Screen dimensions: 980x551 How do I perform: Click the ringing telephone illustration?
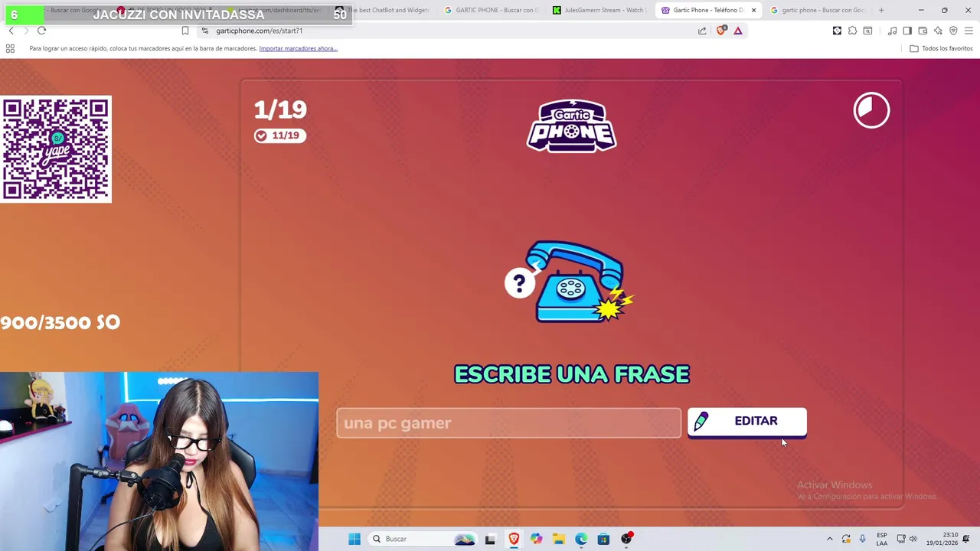click(570, 282)
